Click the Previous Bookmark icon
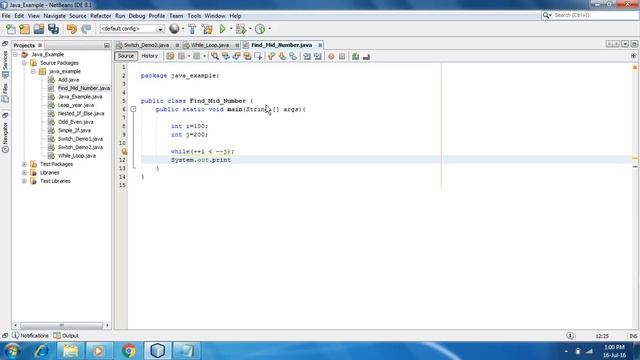This screenshot has height=360, width=640. 271,56
